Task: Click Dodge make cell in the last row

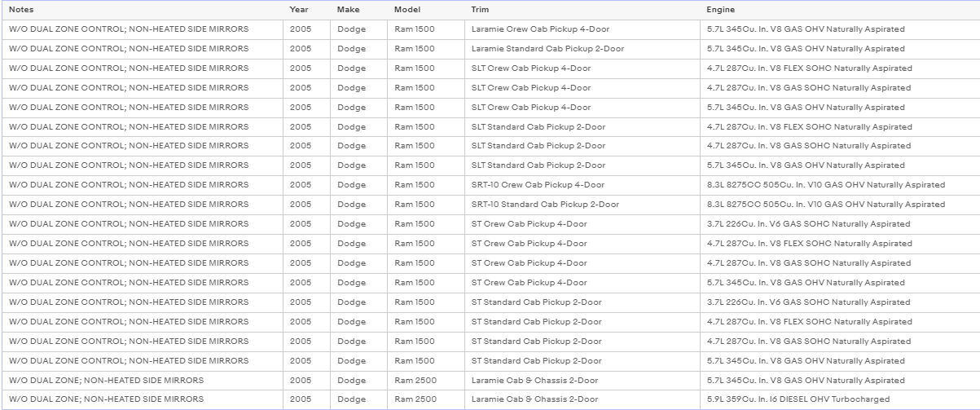Action: coord(358,399)
